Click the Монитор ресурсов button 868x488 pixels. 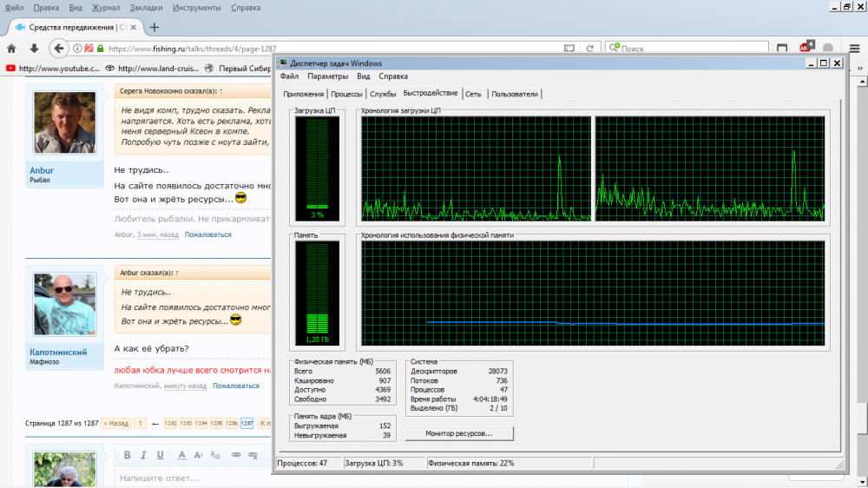point(459,432)
